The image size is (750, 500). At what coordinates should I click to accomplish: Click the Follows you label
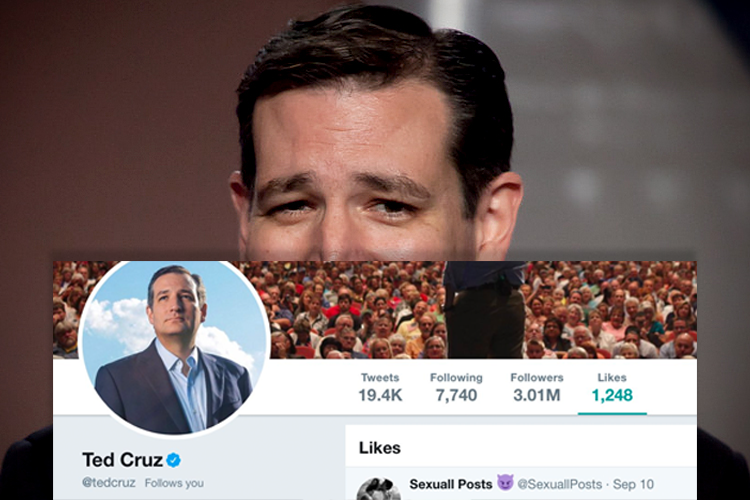(x=174, y=483)
